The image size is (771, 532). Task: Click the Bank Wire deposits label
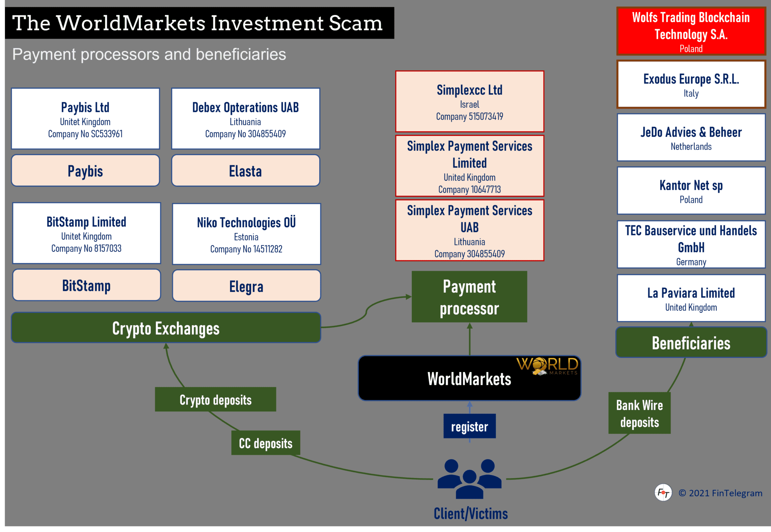coord(640,413)
